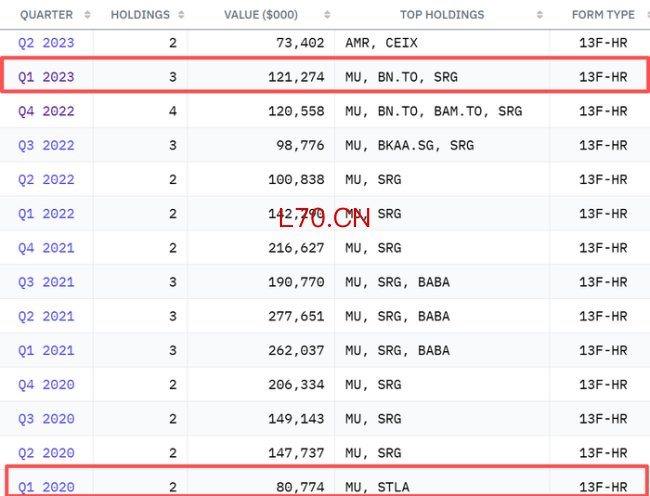This screenshot has width=650, height=496.
Task: Sort by the QUARTER column arrows
Action: pos(87,15)
